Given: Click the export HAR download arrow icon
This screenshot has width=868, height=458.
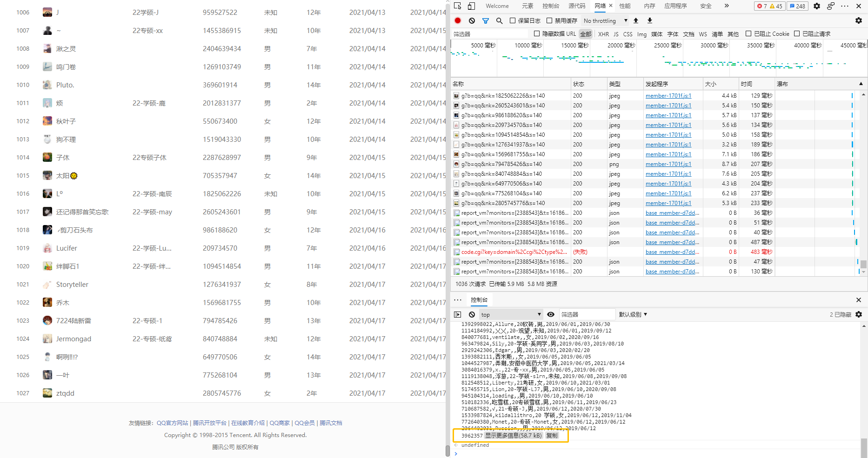Looking at the screenshot, I should pyautogui.click(x=650, y=20).
